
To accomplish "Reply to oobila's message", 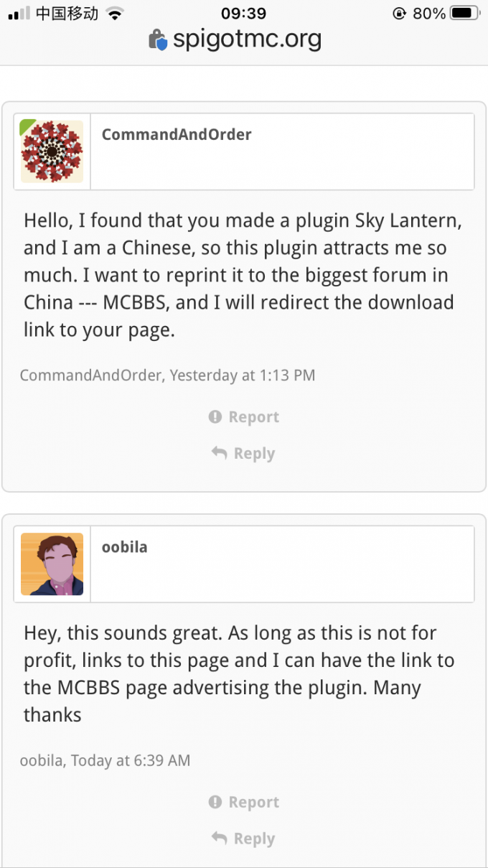I will 253,839.
